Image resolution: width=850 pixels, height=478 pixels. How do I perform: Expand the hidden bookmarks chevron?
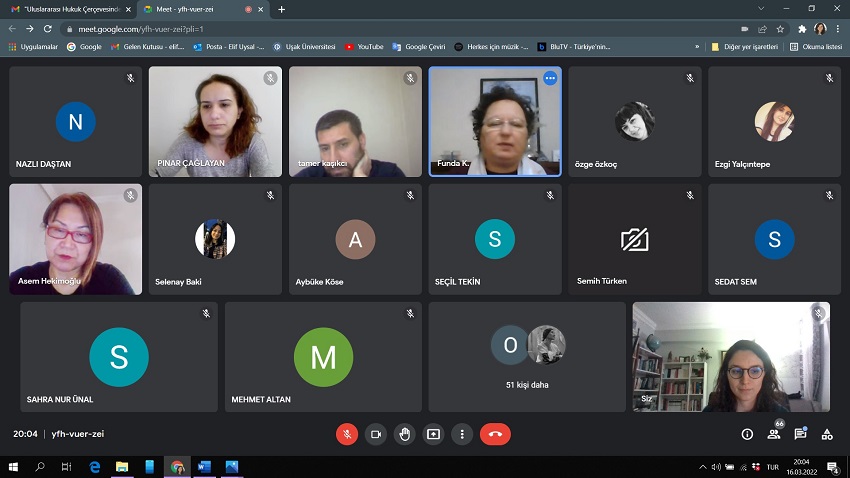697,46
